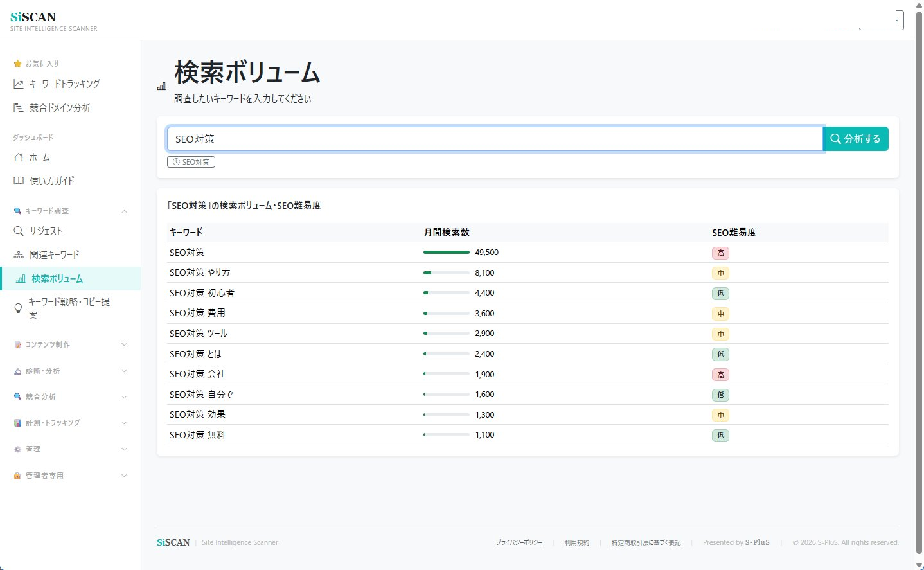This screenshot has height=570, width=924.
Task: Click the lock icon beside 管理者専用
Action: (17, 476)
